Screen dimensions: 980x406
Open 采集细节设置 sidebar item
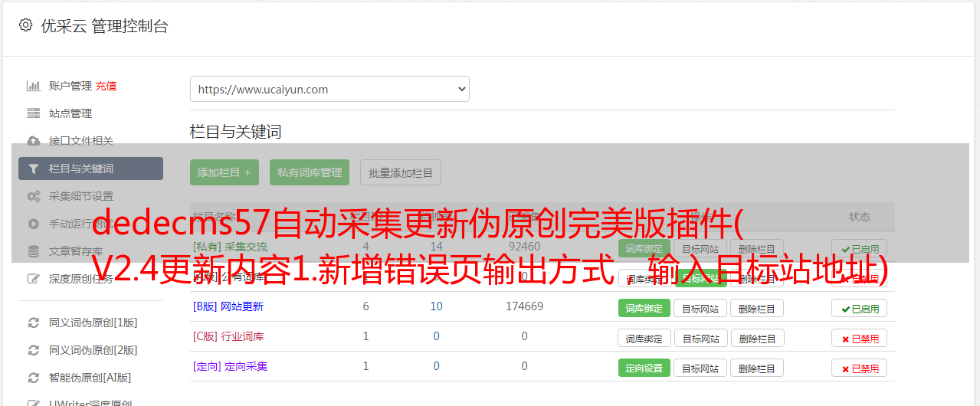(81, 196)
